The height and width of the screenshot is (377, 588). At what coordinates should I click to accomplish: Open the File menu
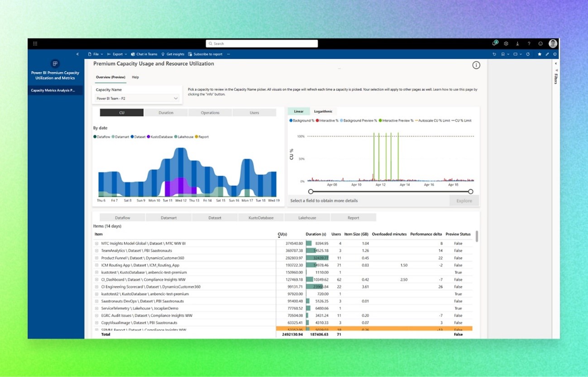[x=96, y=54]
